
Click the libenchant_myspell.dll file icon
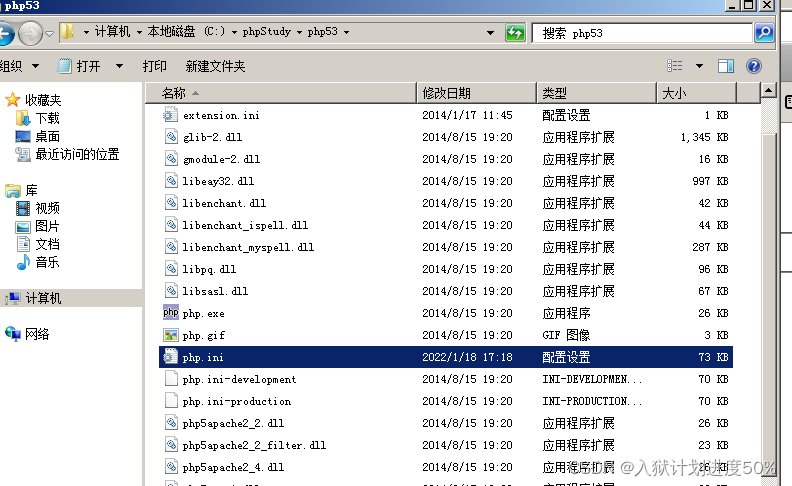171,247
